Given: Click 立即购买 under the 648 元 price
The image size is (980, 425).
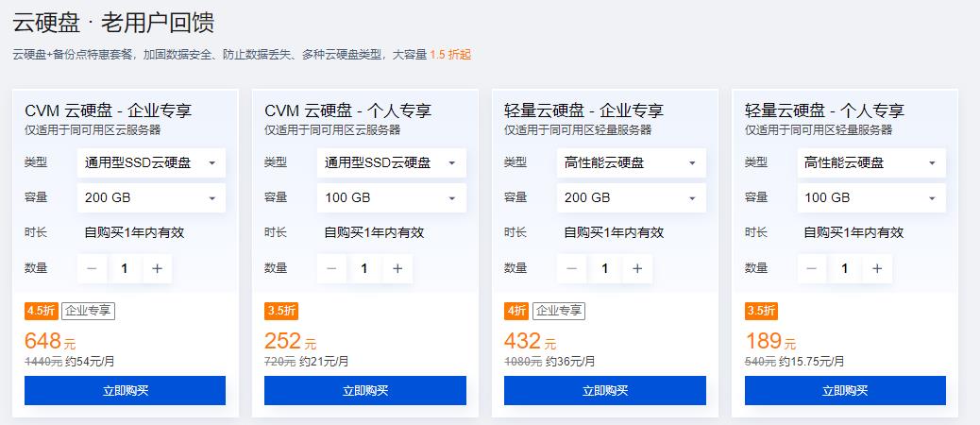Looking at the screenshot, I should [x=125, y=391].
